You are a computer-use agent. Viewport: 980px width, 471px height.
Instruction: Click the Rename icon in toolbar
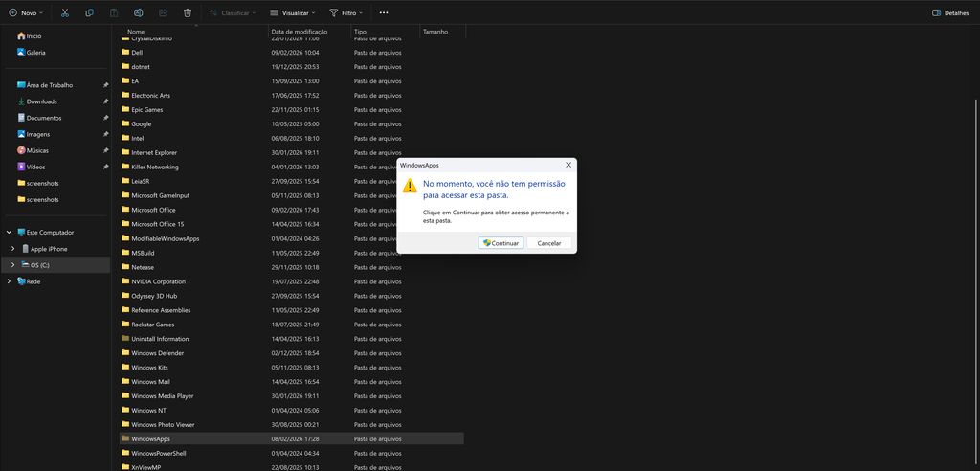pyautogui.click(x=139, y=12)
